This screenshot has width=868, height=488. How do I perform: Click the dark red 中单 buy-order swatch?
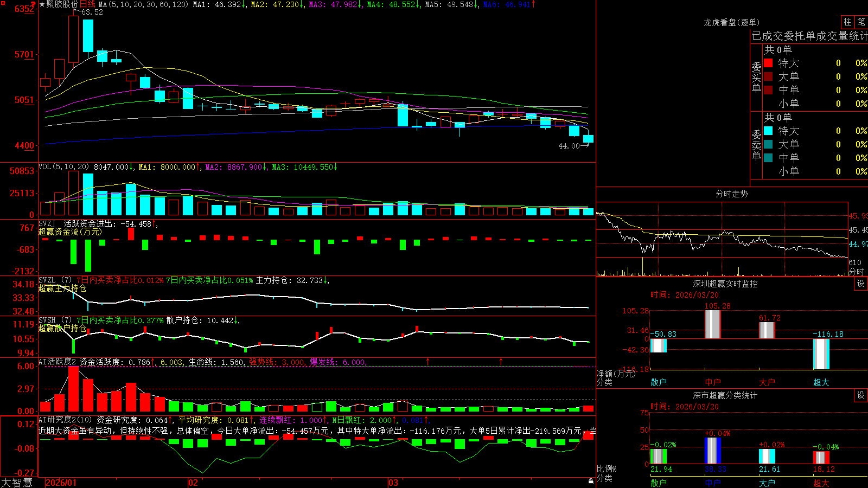coord(768,90)
